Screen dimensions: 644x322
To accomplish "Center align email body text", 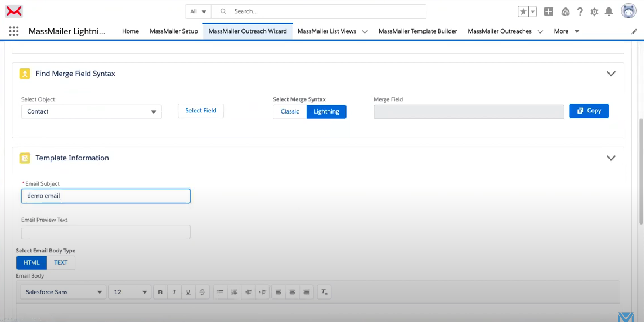I will pyautogui.click(x=292, y=292).
